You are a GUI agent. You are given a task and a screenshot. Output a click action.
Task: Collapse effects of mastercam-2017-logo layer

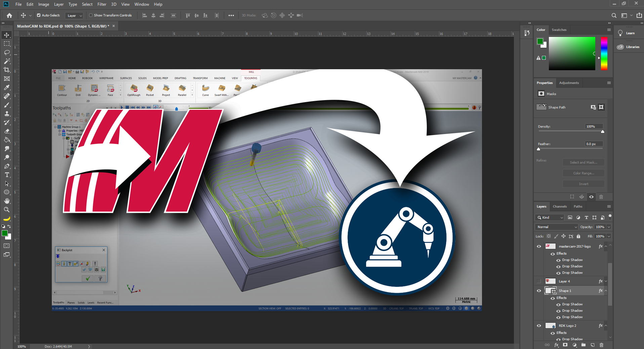(606, 247)
